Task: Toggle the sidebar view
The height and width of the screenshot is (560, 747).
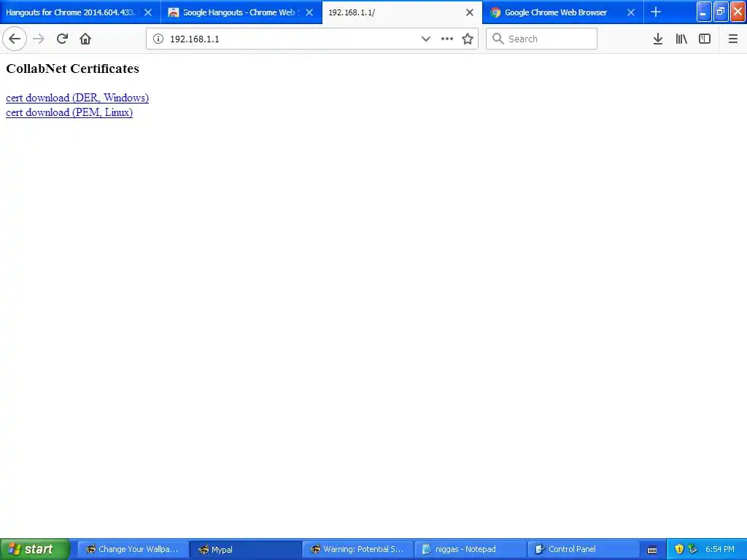Action: (x=705, y=39)
